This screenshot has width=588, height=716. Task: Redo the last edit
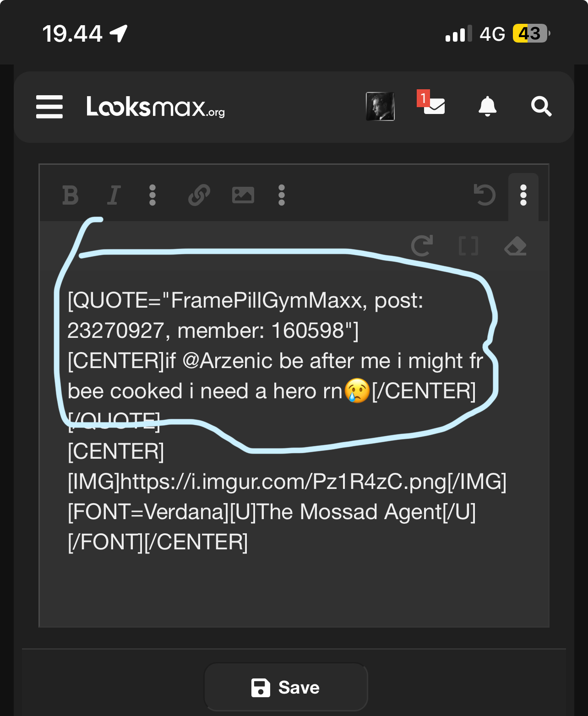click(x=423, y=246)
